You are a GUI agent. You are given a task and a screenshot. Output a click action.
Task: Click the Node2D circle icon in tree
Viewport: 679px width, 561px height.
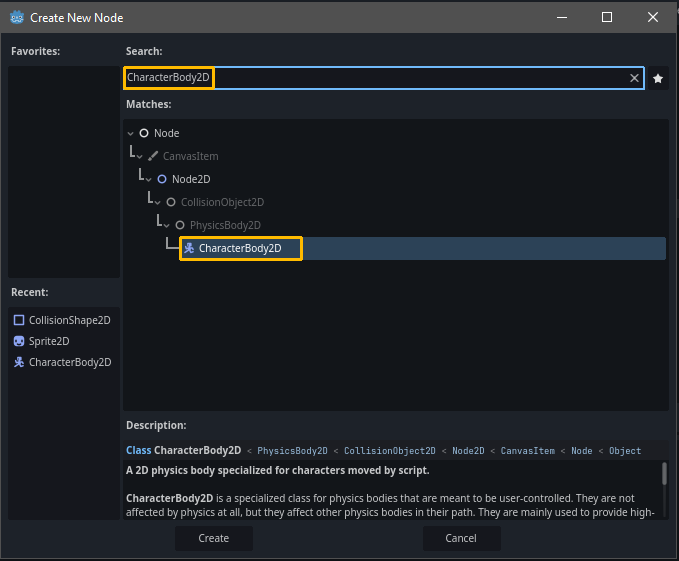(162, 179)
